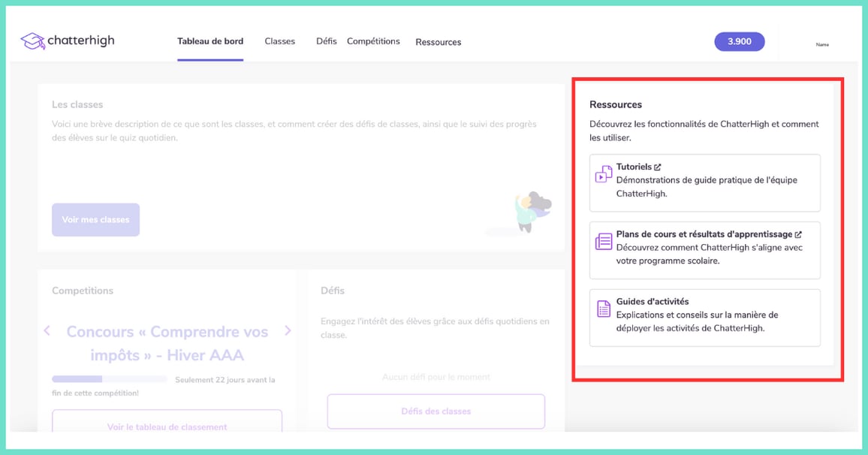This screenshot has width=868, height=455.
Task: Select the Tutoriels video tutorial icon
Action: (x=603, y=173)
